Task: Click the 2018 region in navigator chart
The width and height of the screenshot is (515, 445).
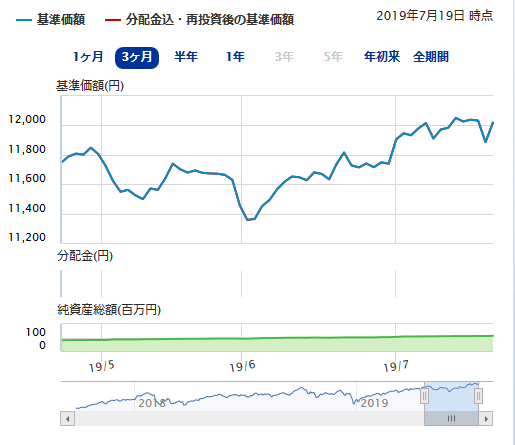Action: pos(152,403)
